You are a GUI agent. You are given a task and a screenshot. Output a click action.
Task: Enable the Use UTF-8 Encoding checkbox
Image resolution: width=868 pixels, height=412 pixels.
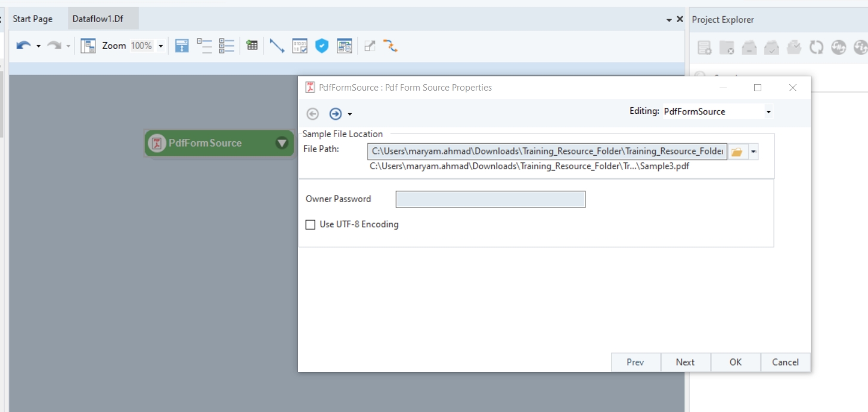[311, 225]
